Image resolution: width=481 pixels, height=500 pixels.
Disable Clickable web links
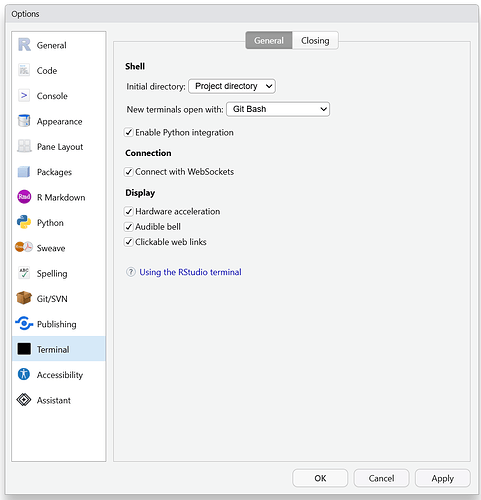pos(129,242)
